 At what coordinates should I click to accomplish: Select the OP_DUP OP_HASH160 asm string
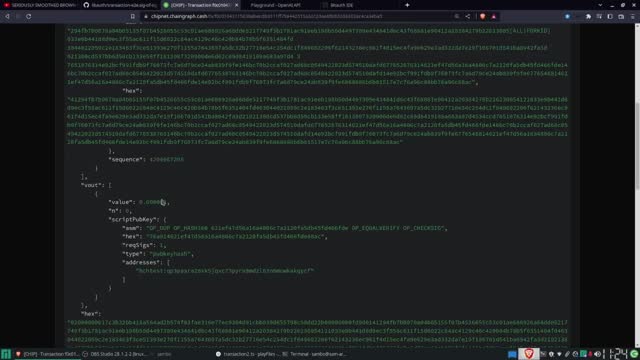pyautogui.click(x=297, y=228)
